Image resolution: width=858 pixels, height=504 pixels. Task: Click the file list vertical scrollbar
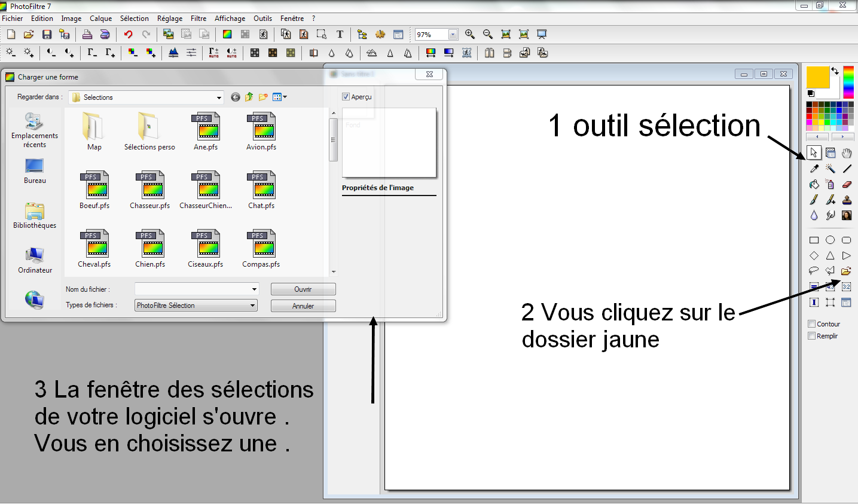(334, 191)
